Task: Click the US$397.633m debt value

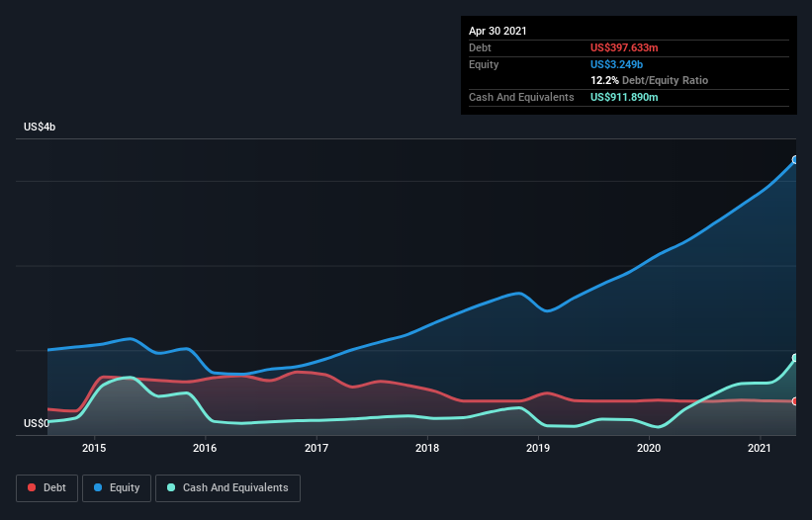Action: 624,47
